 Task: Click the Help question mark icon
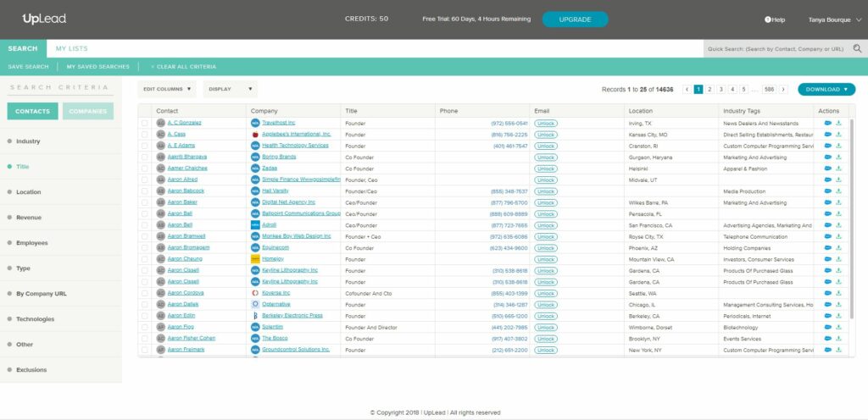[767, 19]
